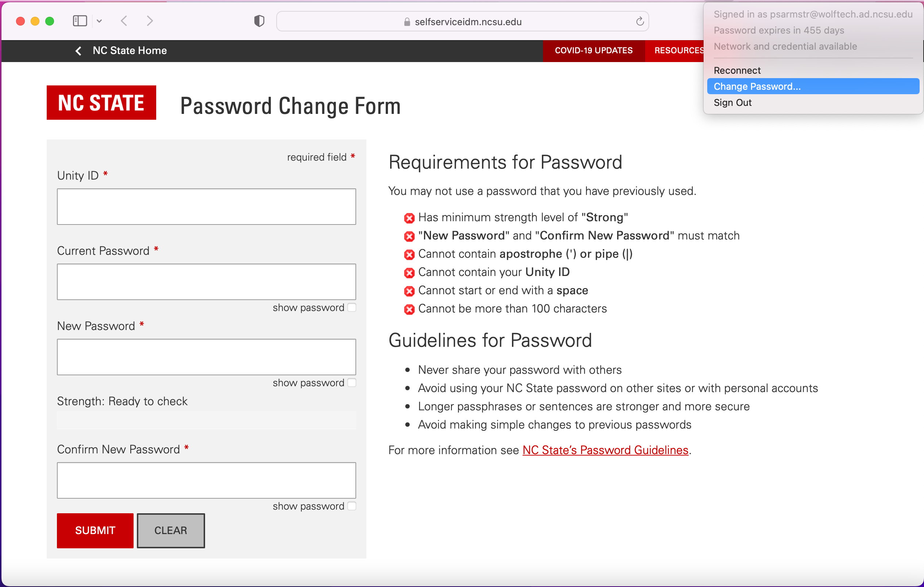This screenshot has height=587, width=924.
Task: Open NC State's Password Guidelines link
Action: tap(605, 450)
